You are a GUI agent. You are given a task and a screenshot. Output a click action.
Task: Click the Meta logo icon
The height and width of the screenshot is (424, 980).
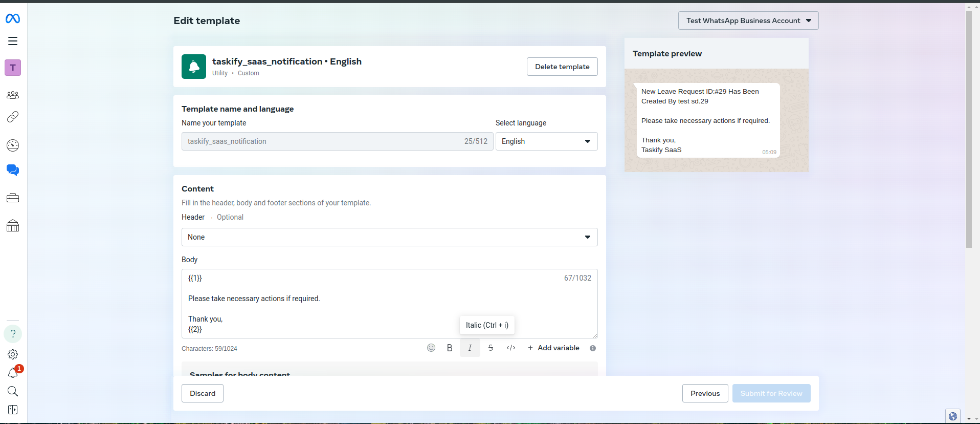click(x=13, y=19)
